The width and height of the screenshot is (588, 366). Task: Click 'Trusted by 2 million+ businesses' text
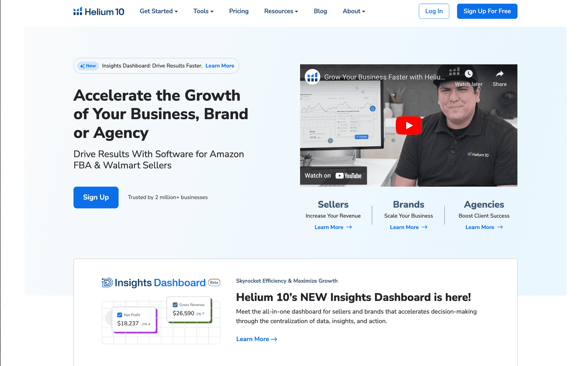[x=168, y=197]
